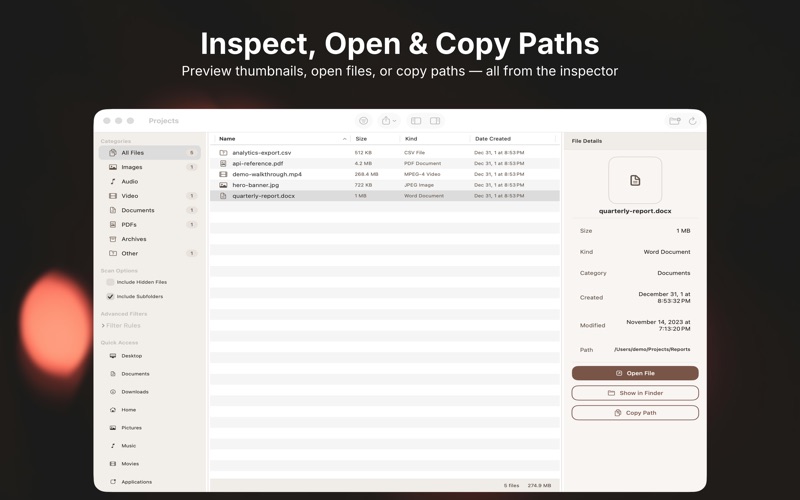The height and width of the screenshot is (500, 800).
Task: Click the choose folder icon in the toolbar
Action: point(674,121)
